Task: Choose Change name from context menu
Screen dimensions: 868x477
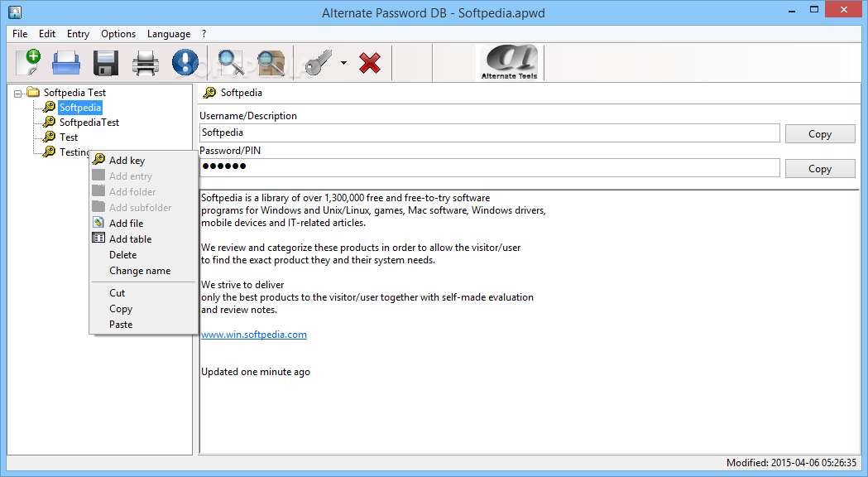Action: click(144, 271)
